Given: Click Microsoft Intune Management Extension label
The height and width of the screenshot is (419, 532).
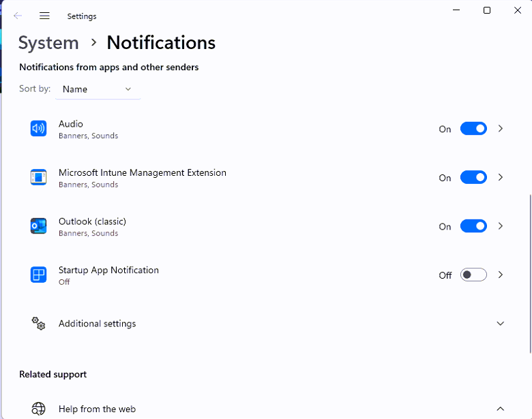Looking at the screenshot, I should pos(143,172).
